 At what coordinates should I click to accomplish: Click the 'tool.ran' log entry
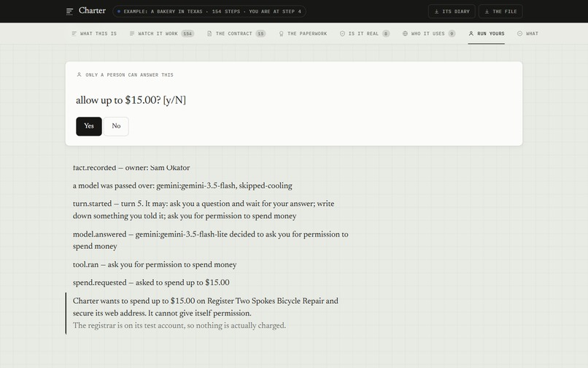click(155, 264)
